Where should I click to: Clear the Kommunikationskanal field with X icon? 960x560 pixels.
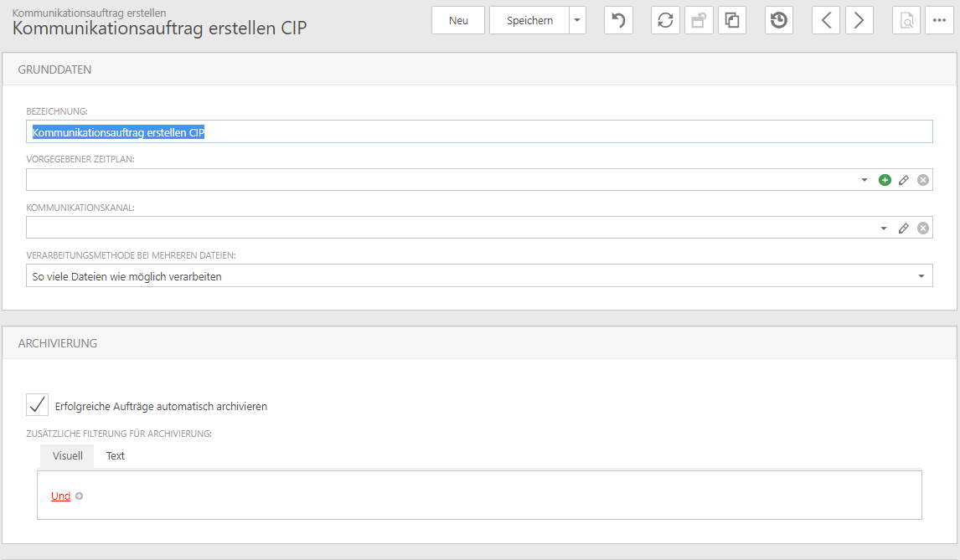(x=923, y=228)
